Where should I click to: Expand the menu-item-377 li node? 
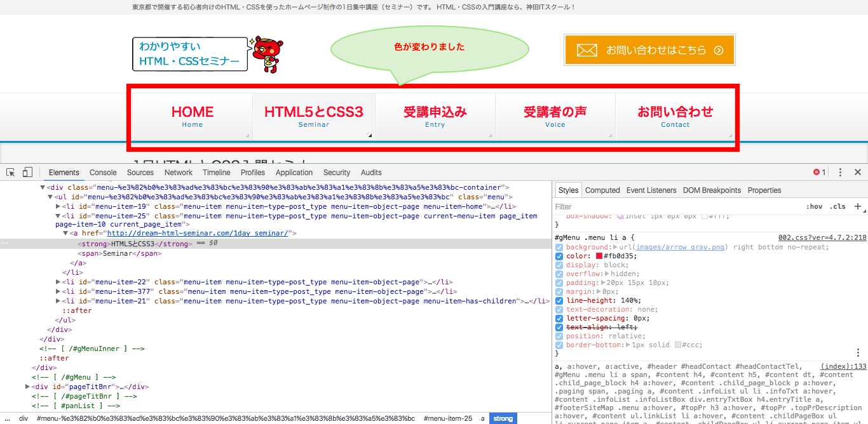(58, 292)
